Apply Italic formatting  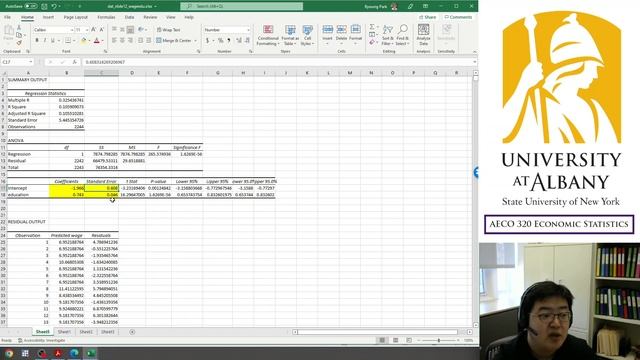[x=44, y=40]
